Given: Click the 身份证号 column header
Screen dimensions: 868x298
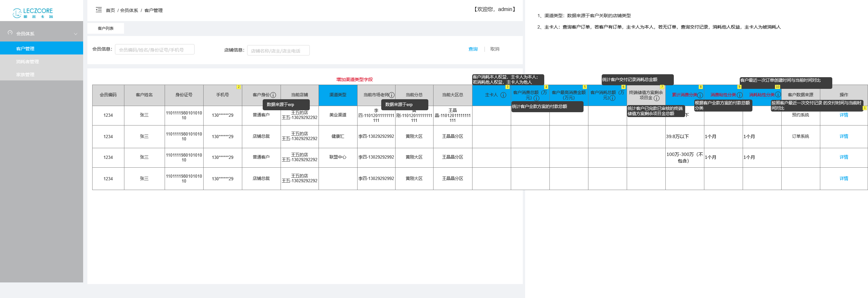Looking at the screenshot, I should click(x=184, y=95).
